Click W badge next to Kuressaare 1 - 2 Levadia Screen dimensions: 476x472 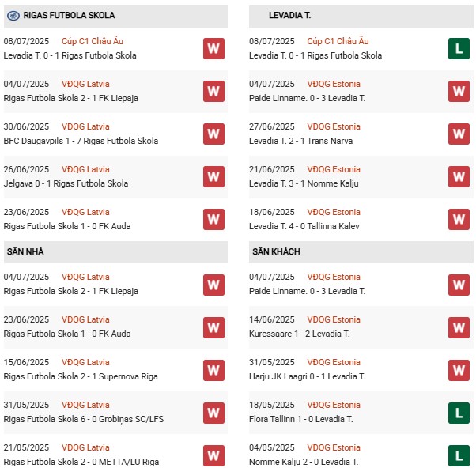[459, 327]
